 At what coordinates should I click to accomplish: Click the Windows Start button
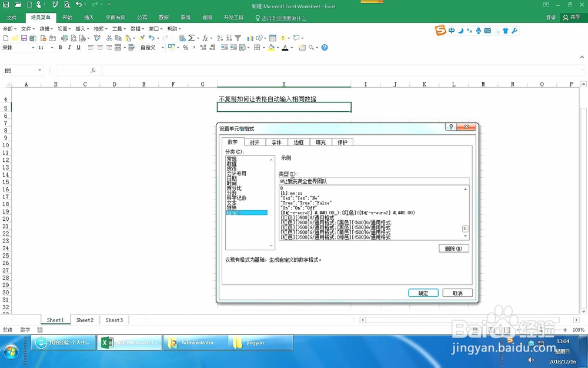pos(10,353)
